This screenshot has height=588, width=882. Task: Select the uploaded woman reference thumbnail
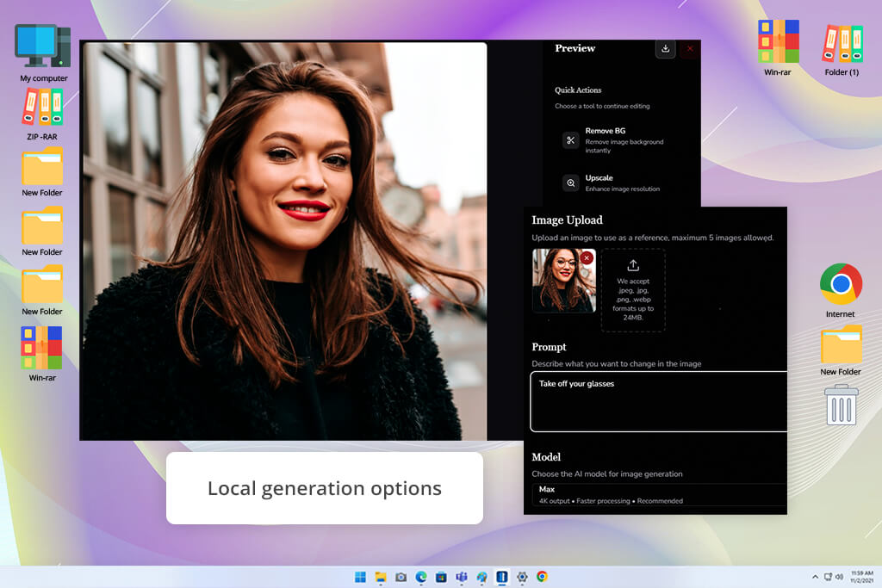pos(563,281)
